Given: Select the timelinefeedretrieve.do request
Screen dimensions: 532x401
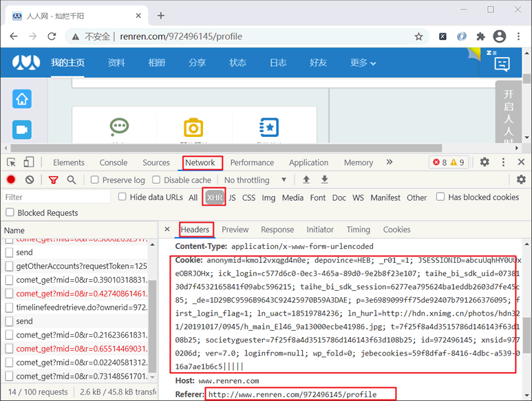Looking at the screenshot, I should [81, 307].
